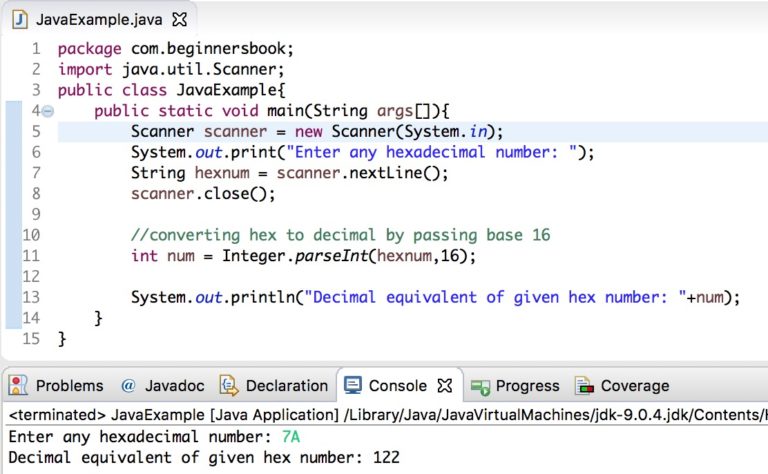The height and width of the screenshot is (474, 768).
Task: Click the Java file icon on JavaExample.java tab
Action: pos(20,20)
